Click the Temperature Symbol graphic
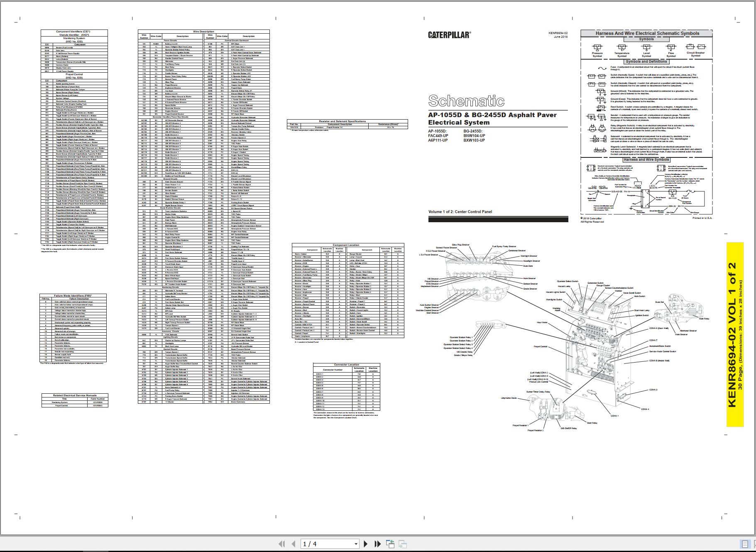This screenshot has width=756, height=552. [x=621, y=47]
